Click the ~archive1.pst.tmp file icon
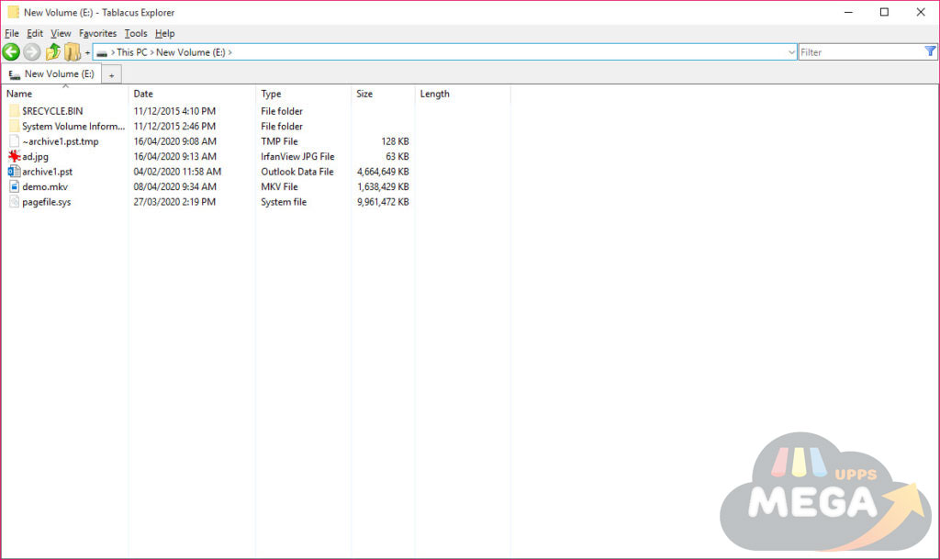This screenshot has width=940, height=560. [x=15, y=140]
